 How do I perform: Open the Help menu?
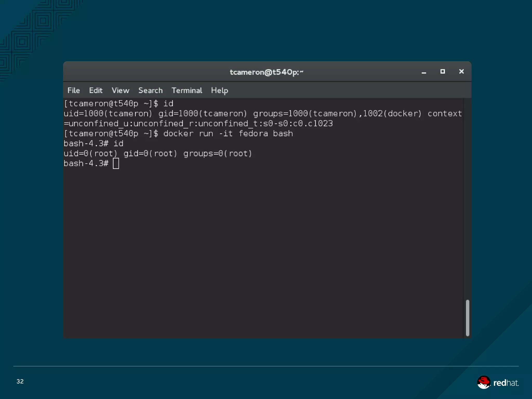[x=220, y=90]
